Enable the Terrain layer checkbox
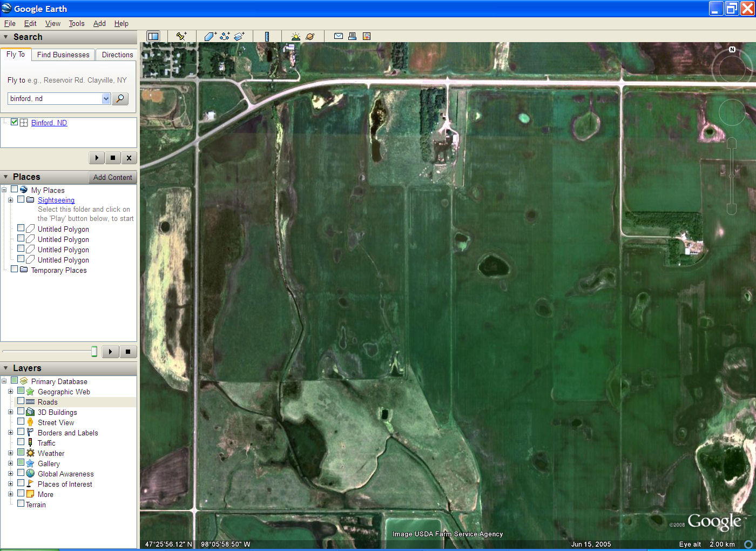The height and width of the screenshot is (551, 756). pos(21,504)
